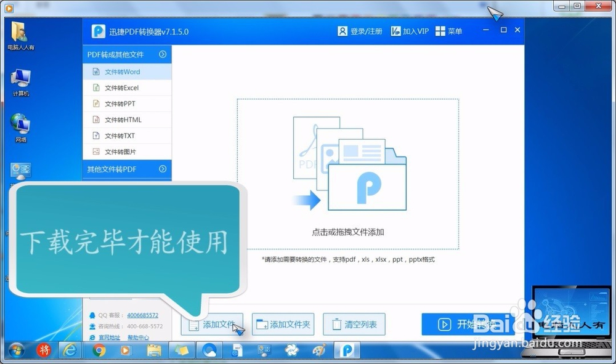Select the 文件转TXT option
The image size is (616, 364).
[127, 136]
